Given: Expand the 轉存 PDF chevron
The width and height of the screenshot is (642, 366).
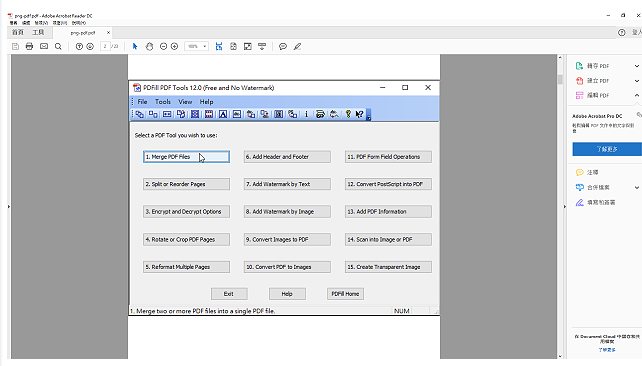Looking at the screenshot, I should tap(637, 66).
